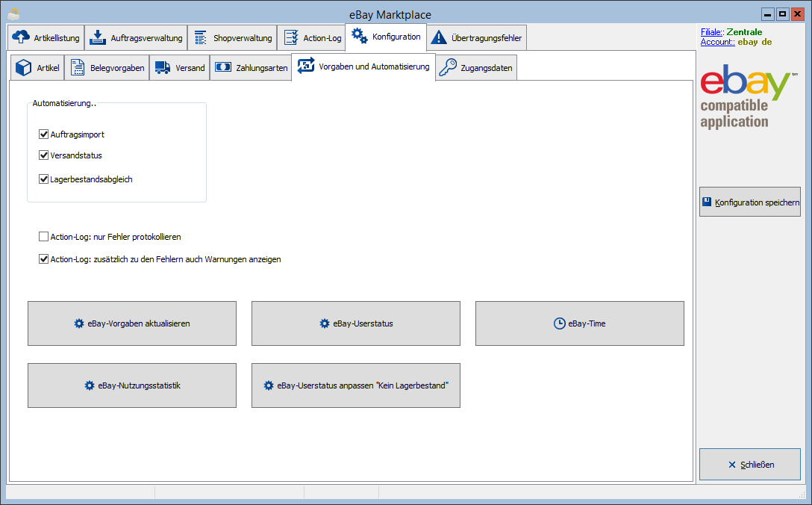The height and width of the screenshot is (505, 812).
Task: Open the Action-Log tab
Action: coord(312,38)
